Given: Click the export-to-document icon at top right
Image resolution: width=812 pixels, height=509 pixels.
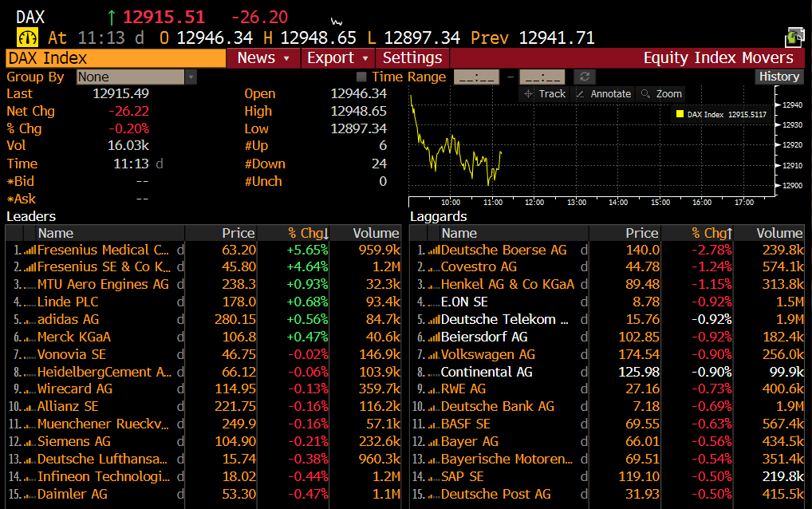Looking at the screenshot, I should (794, 37).
